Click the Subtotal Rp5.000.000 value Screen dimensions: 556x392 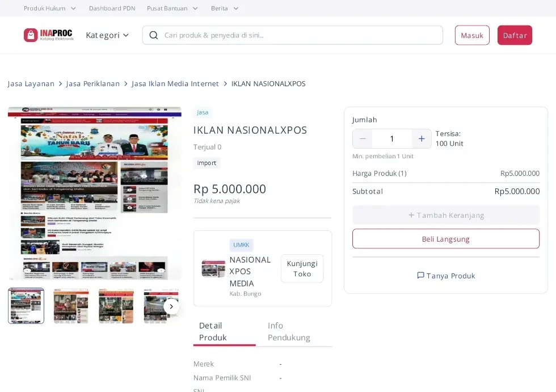coord(517,191)
